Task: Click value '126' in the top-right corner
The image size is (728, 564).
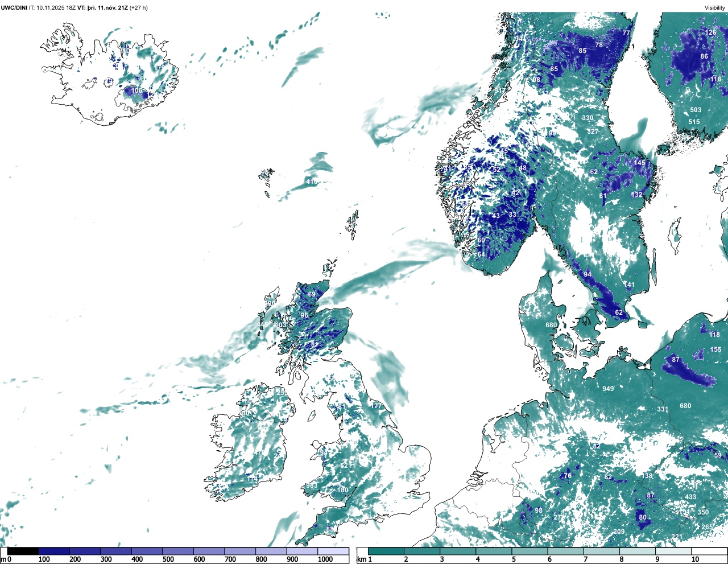Action: tap(711, 32)
